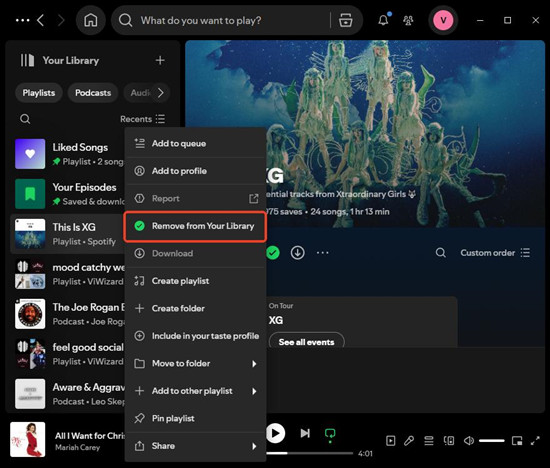Viewport: 550px width, 468px height.
Task: Click the XG On Tour card
Action: pyautogui.click(x=362, y=322)
